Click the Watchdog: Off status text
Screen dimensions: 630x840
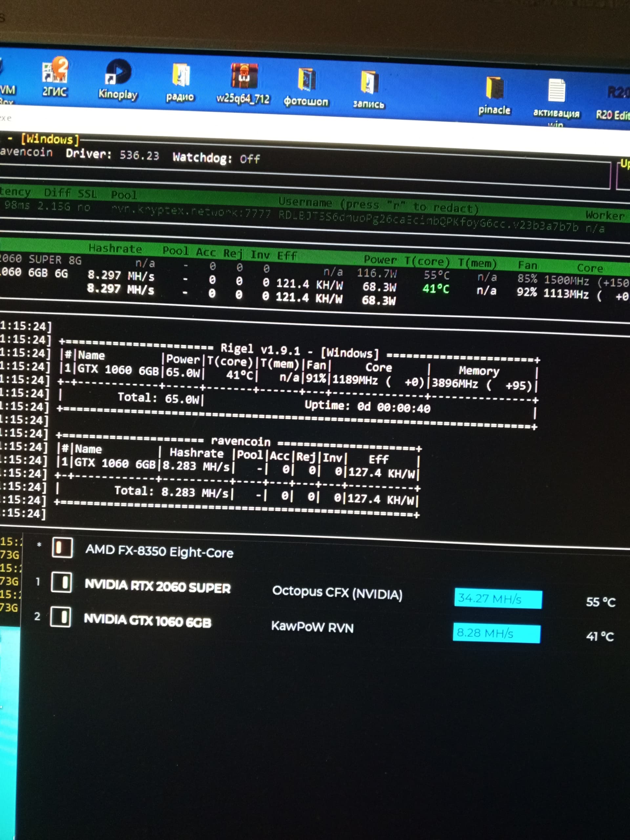217,158
